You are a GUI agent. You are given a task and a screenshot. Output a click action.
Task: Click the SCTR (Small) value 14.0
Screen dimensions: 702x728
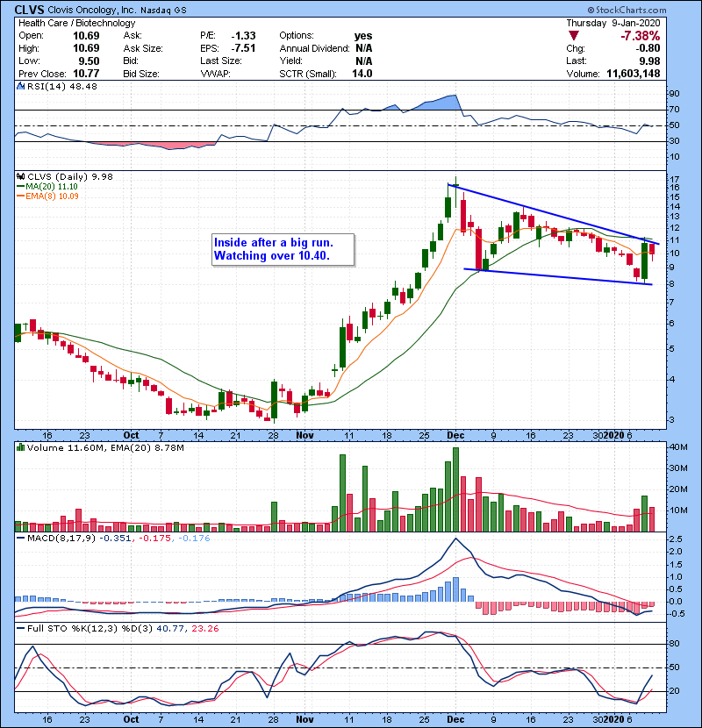click(x=362, y=74)
